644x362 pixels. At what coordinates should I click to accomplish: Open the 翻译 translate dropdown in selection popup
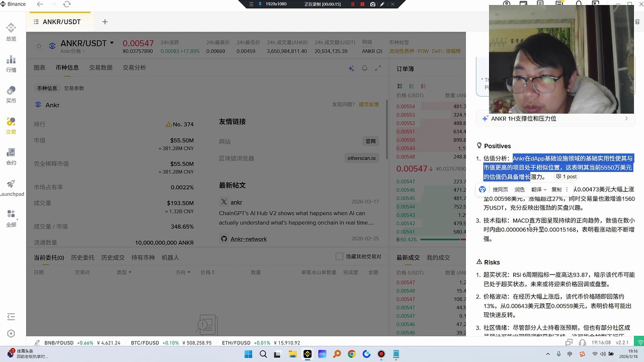539,190
